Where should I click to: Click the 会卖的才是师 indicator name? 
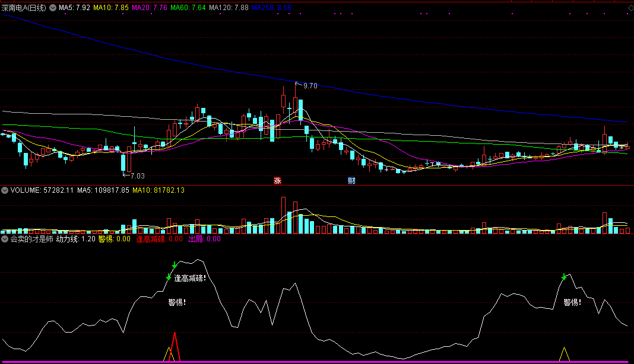[31, 239]
